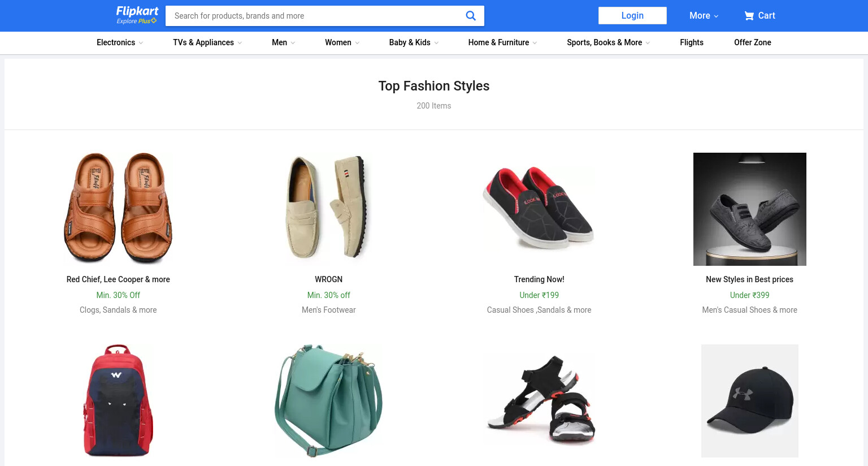The height and width of the screenshot is (466, 868).
Task: Open Explore Plus link under logo
Action: click(136, 21)
